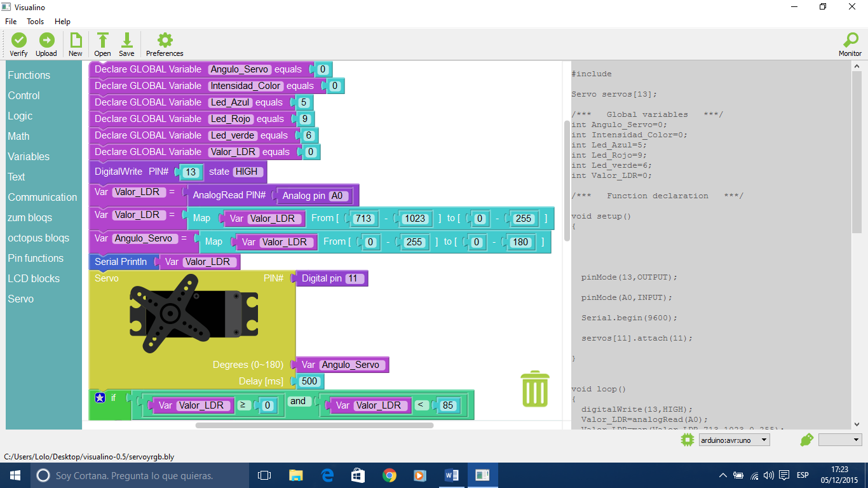
Task: Click the green USB plug icon near the port selector
Action: (x=806, y=439)
